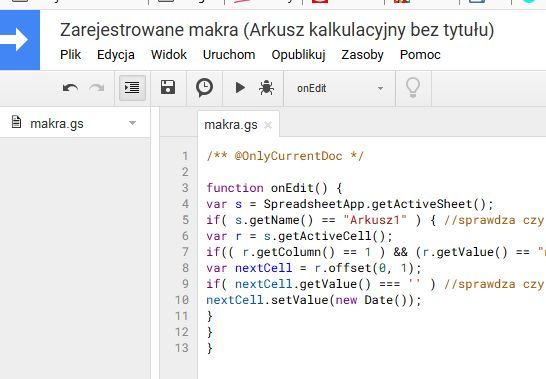Click line number 1 in the gutter

click(x=185, y=156)
